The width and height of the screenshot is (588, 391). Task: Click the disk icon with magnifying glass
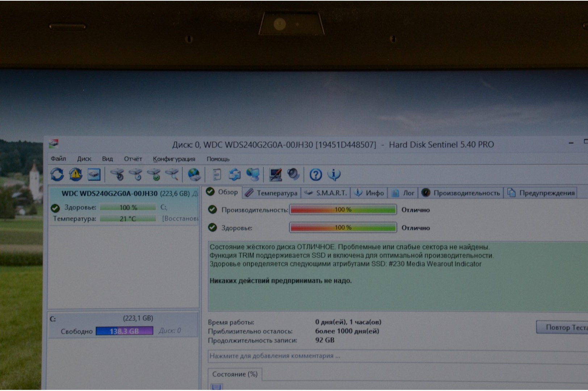(172, 175)
